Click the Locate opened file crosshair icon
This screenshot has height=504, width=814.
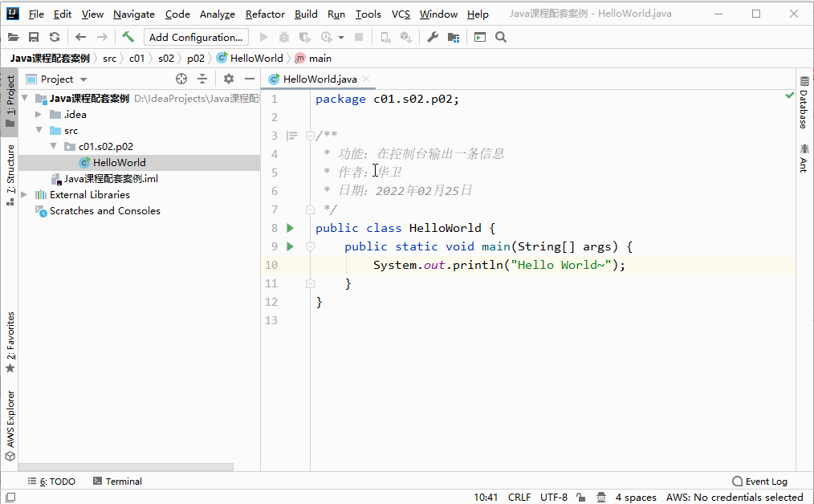pyautogui.click(x=181, y=79)
